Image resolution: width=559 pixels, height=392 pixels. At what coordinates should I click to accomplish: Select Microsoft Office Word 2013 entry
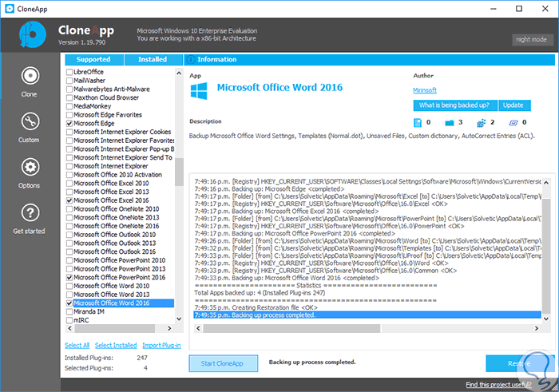(x=111, y=295)
